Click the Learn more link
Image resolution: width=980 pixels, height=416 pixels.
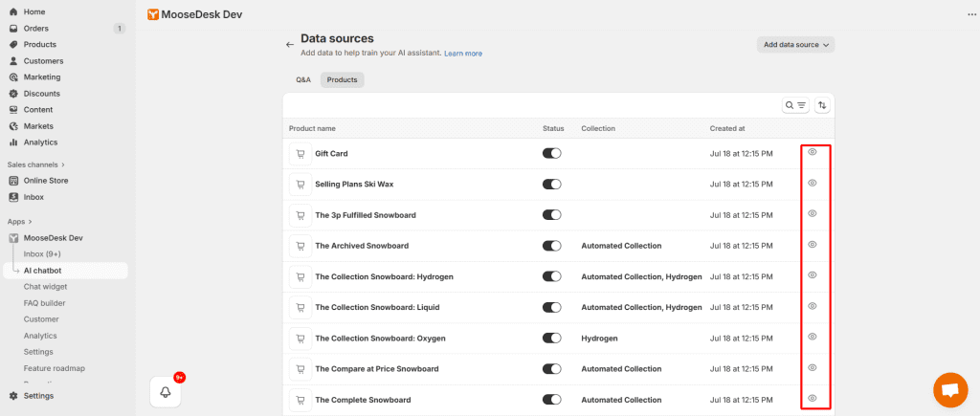click(463, 54)
